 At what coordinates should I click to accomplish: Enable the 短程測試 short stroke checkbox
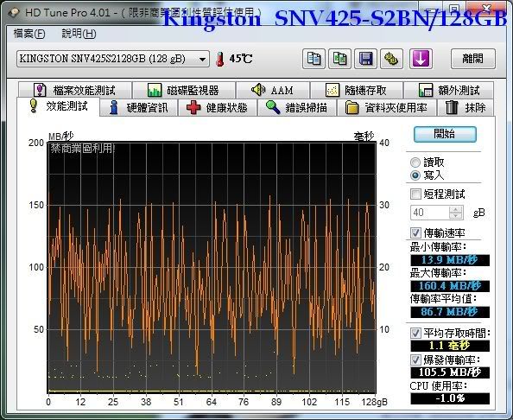[415, 194]
